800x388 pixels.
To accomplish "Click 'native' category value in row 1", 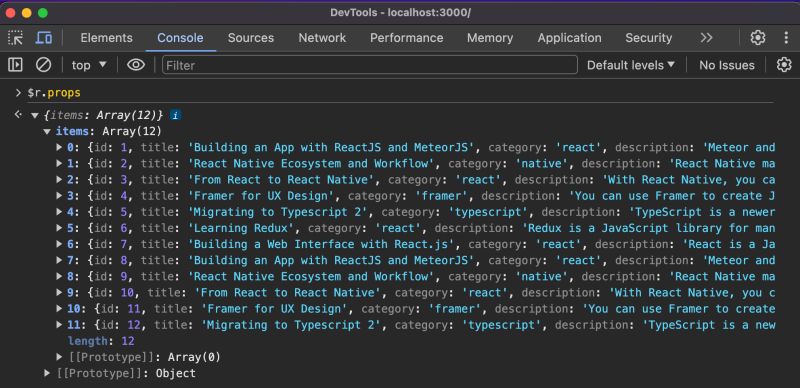I will pos(543,164).
